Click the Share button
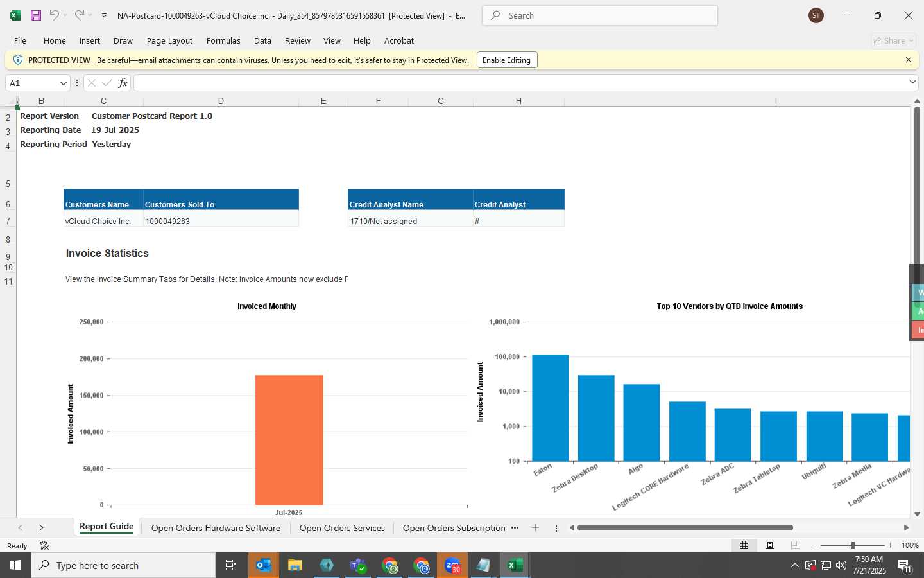The width and height of the screenshot is (924, 578). click(x=894, y=40)
